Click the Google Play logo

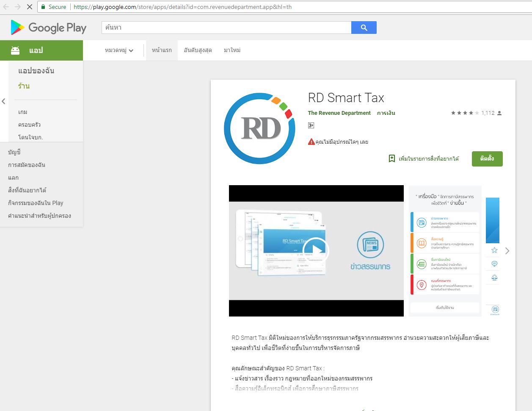(x=48, y=28)
